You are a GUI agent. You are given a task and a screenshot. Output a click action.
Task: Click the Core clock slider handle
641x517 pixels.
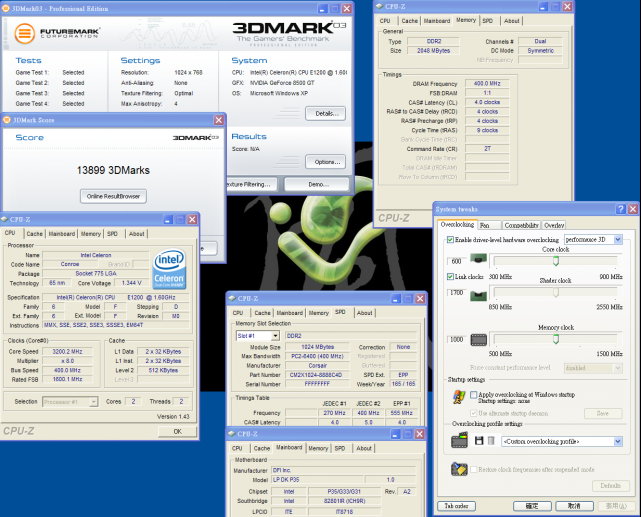click(x=556, y=260)
